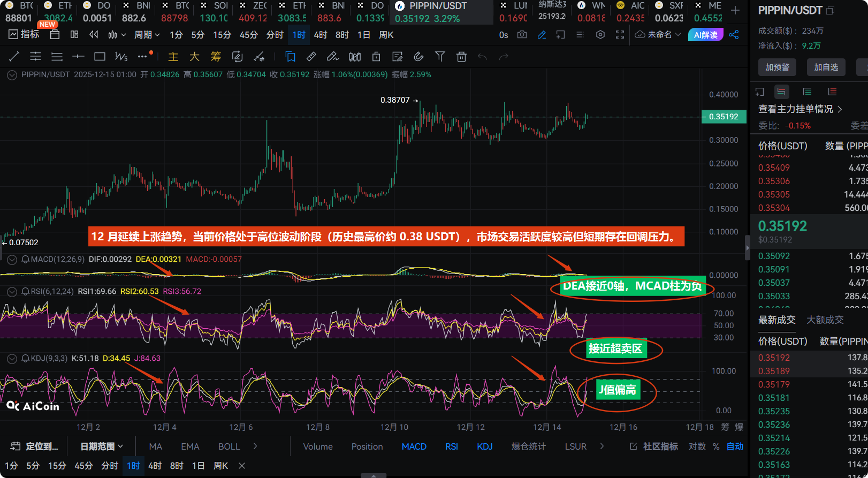This screenshot has width=868, height=478.
Task: Open the chart settings hexagon icon
Action: (600, 35)
